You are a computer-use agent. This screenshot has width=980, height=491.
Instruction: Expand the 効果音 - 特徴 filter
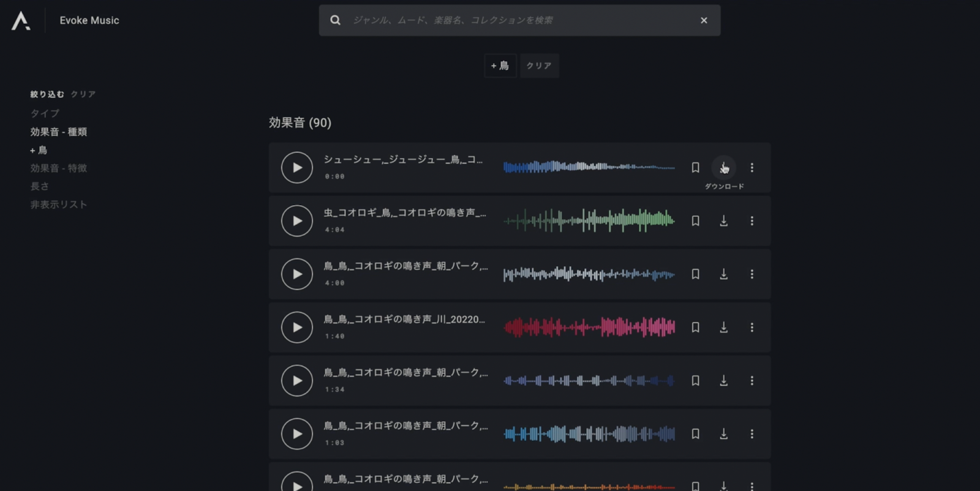click(x=59, y=168)
